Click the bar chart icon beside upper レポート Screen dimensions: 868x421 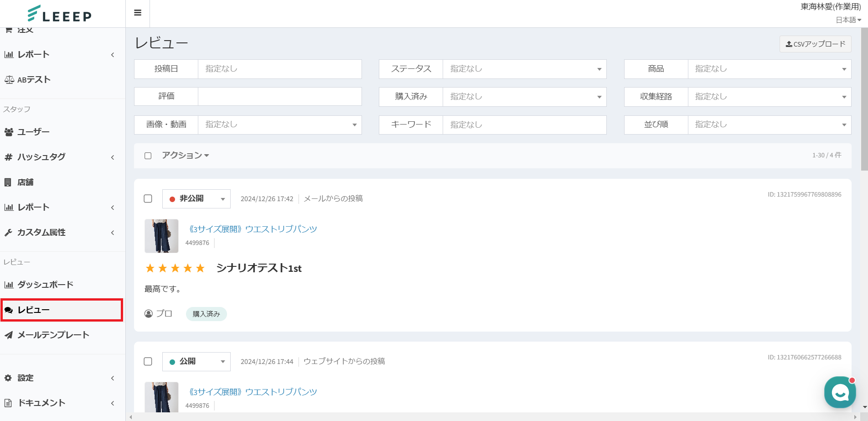click(x=9, y=54)
